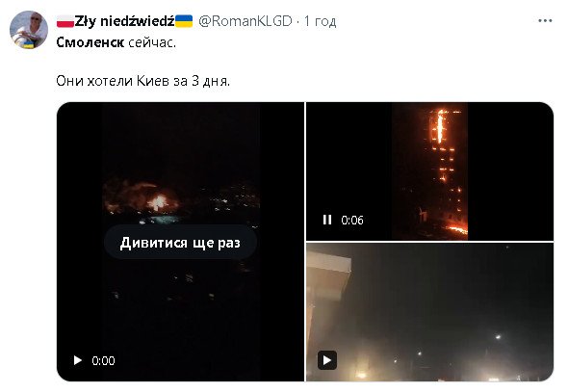This screenshot has height=392, width=568.
Task: Click the '1 год' timestamp link
Action: 321,21
